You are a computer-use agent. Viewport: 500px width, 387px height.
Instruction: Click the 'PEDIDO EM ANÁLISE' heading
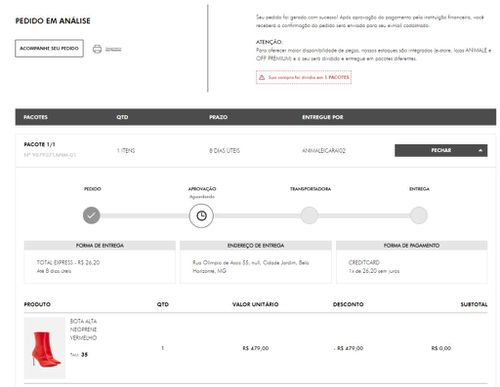coord(53,21)
